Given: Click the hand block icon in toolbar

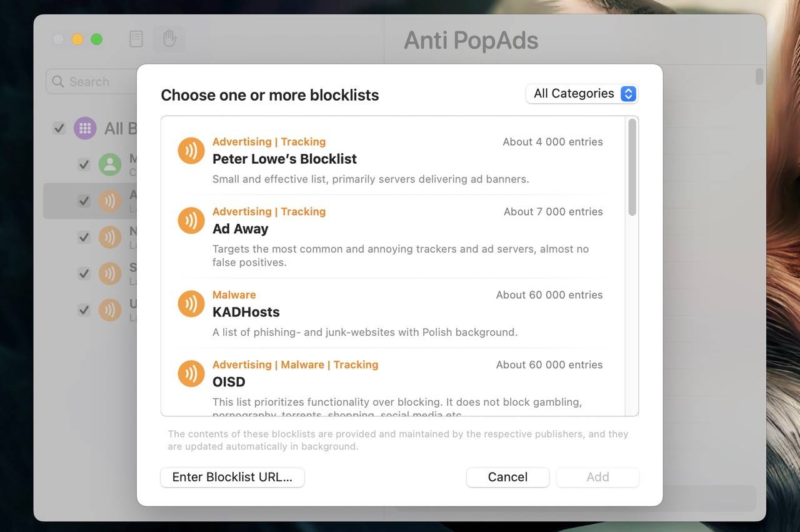Looking at the screenshot, I should [169, 39].
